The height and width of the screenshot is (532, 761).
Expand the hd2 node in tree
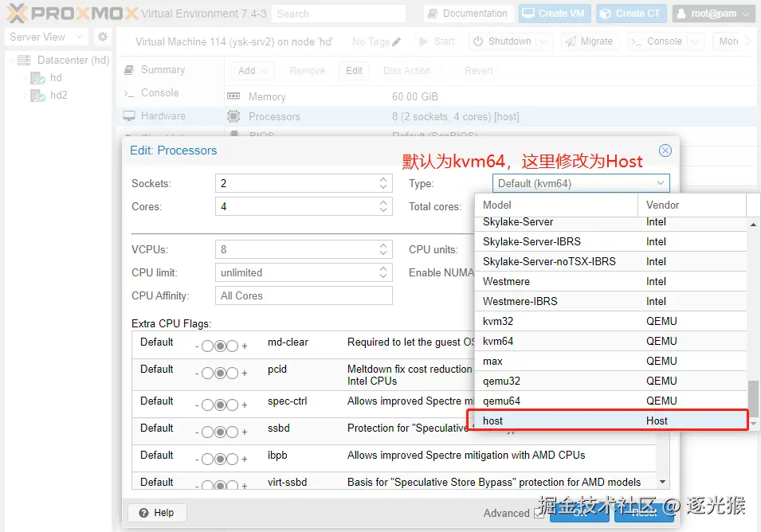pyautogui.click(x=24, y=95)
